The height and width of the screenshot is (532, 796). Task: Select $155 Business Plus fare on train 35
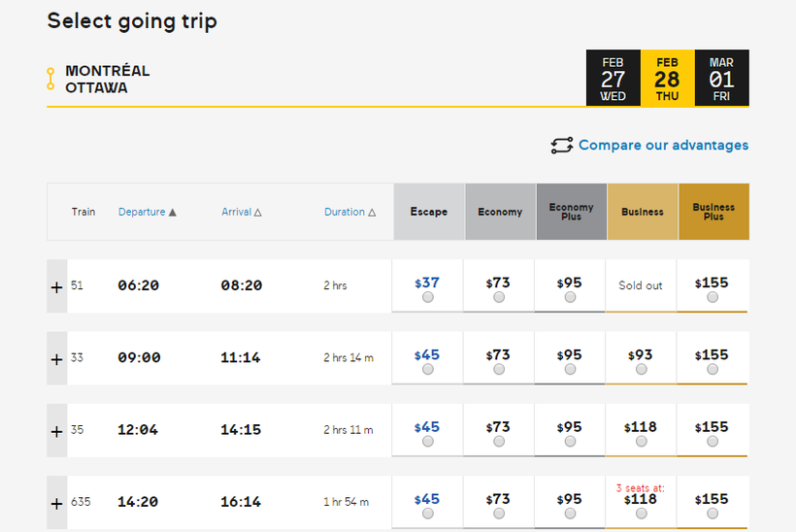click(713, 442)
